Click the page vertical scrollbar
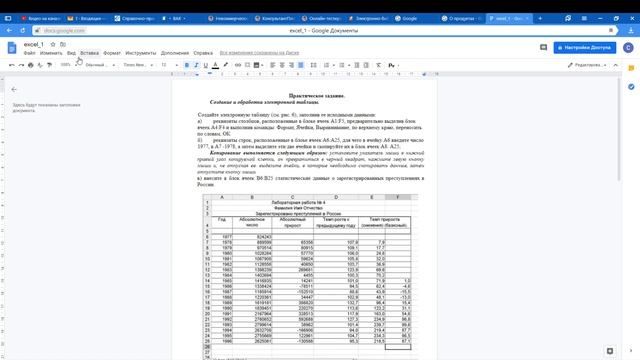This screenshot has height=360, width=640. click(620, 129)
